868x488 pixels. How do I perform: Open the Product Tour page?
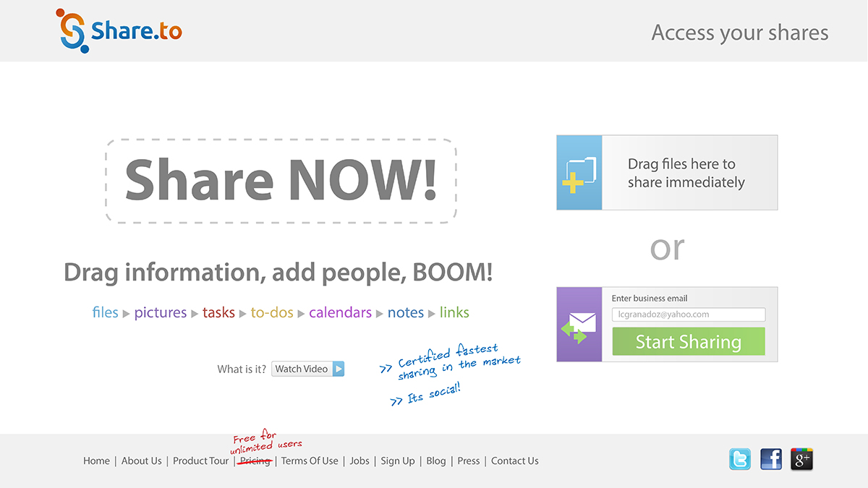click(x=200, y=461)
